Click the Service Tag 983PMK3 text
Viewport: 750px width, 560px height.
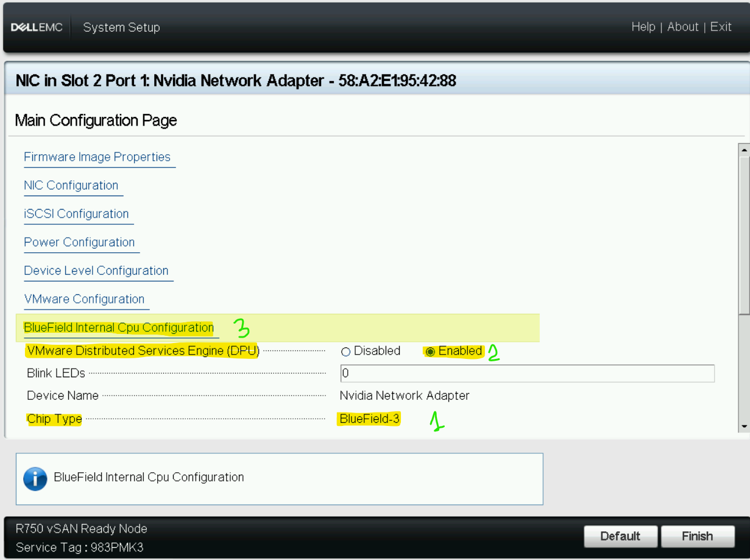pyautogui.click(x=80, y=547)
